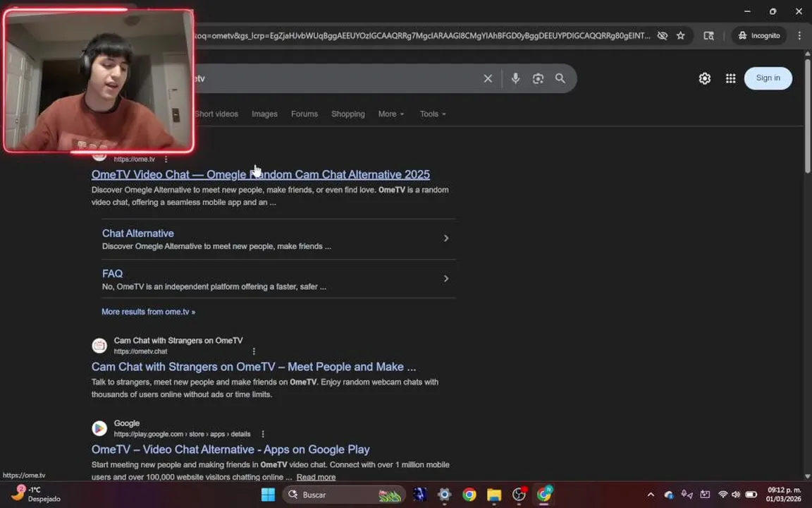Screen dimensions: 812x508
Task: Expand the More dropdown in search filters
Action: (391, 114)
